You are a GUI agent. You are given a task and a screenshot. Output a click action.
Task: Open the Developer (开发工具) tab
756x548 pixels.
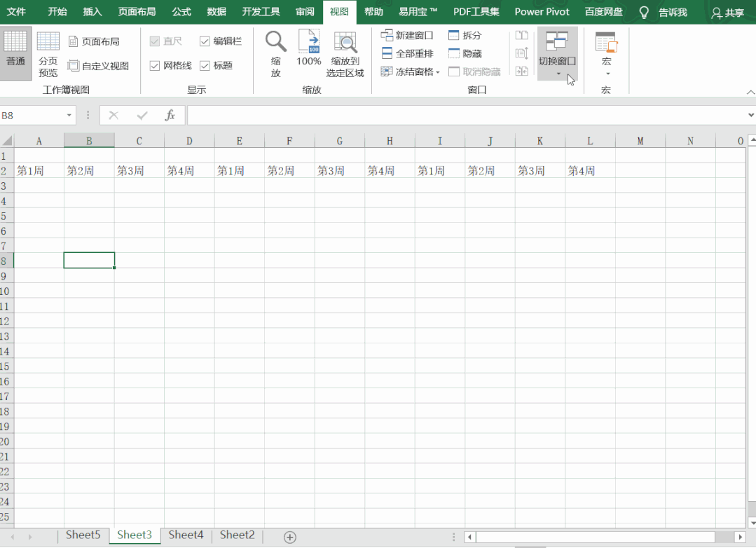pos(261,12)
